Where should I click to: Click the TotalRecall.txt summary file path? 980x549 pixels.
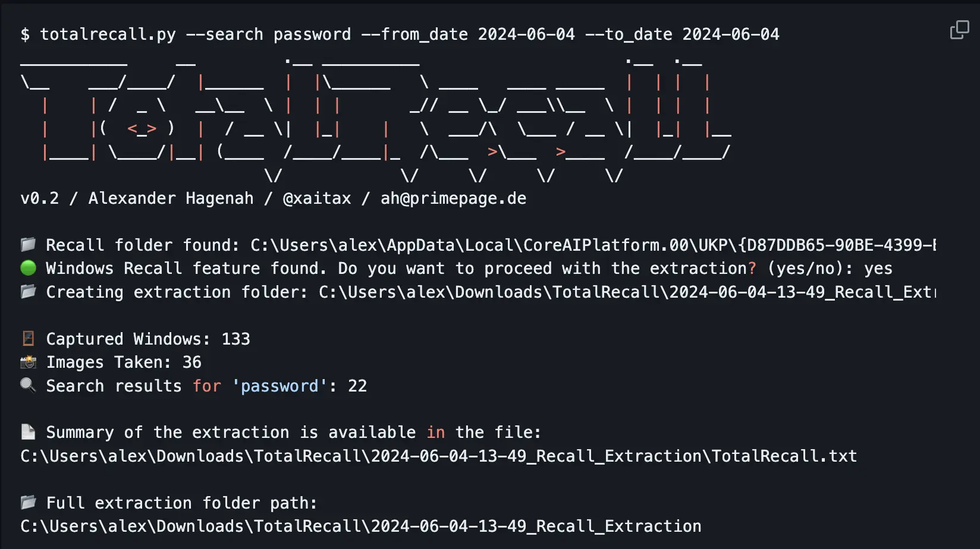(438, 456)
